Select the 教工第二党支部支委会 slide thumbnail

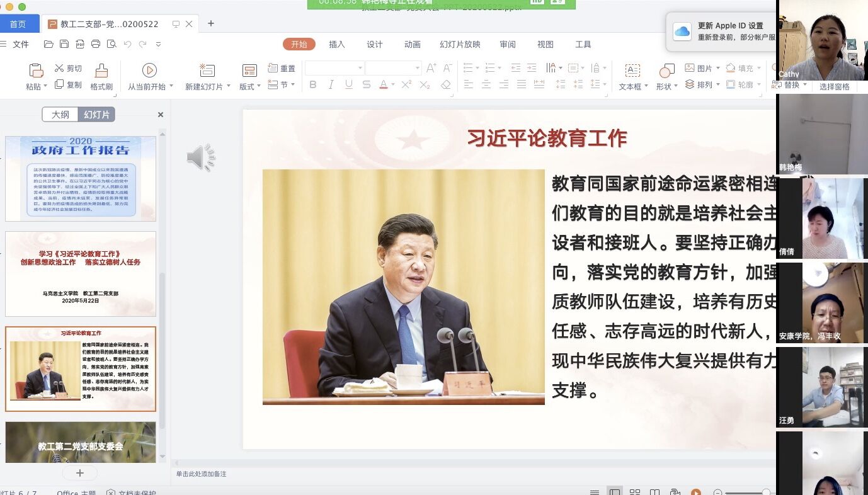coord(81,442)
